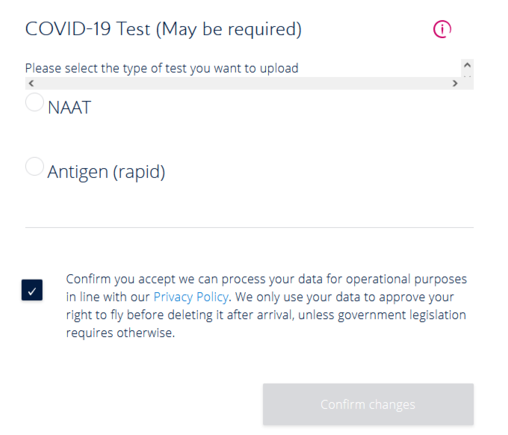Click the Antigen (rapid) label text
This screenshot has height=435, width=508.
click(x=106, y=172)
